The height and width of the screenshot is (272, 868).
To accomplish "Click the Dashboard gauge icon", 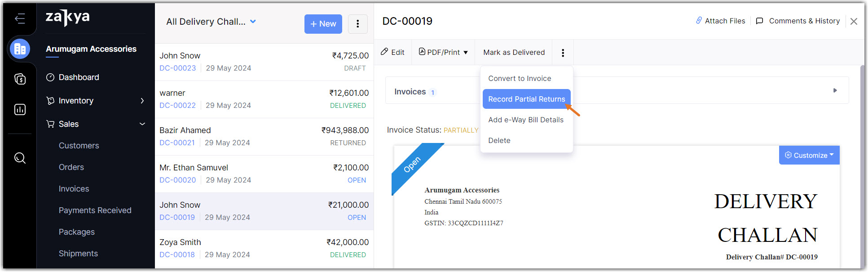I will pos(50,77).
